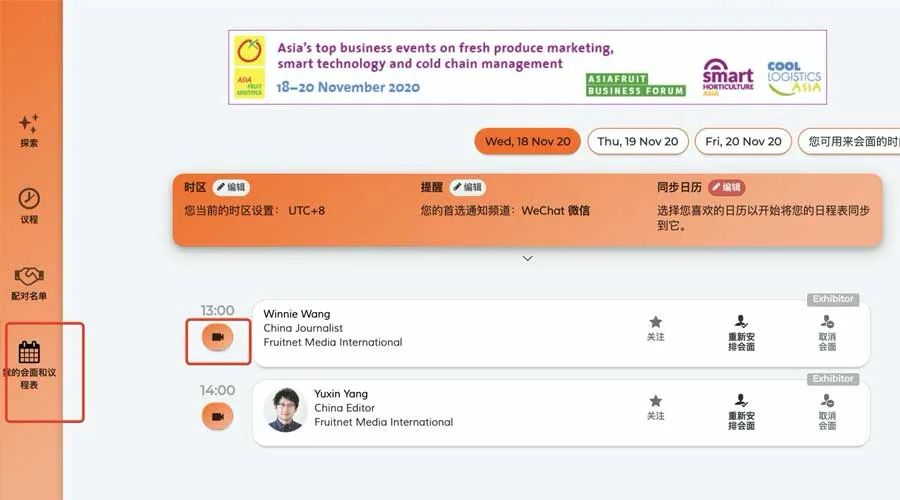
Task: Reschedule the meeting with Winnie Wang
Action: point(741,333)
